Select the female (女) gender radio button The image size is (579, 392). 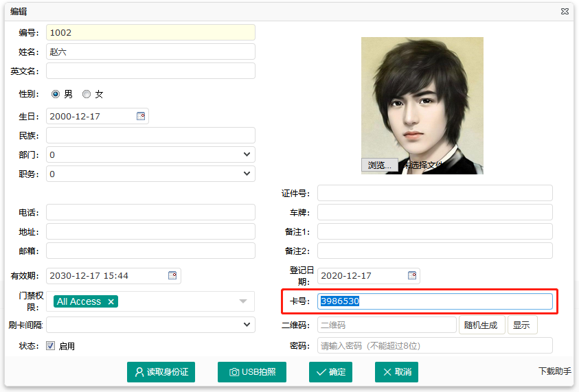87,94
